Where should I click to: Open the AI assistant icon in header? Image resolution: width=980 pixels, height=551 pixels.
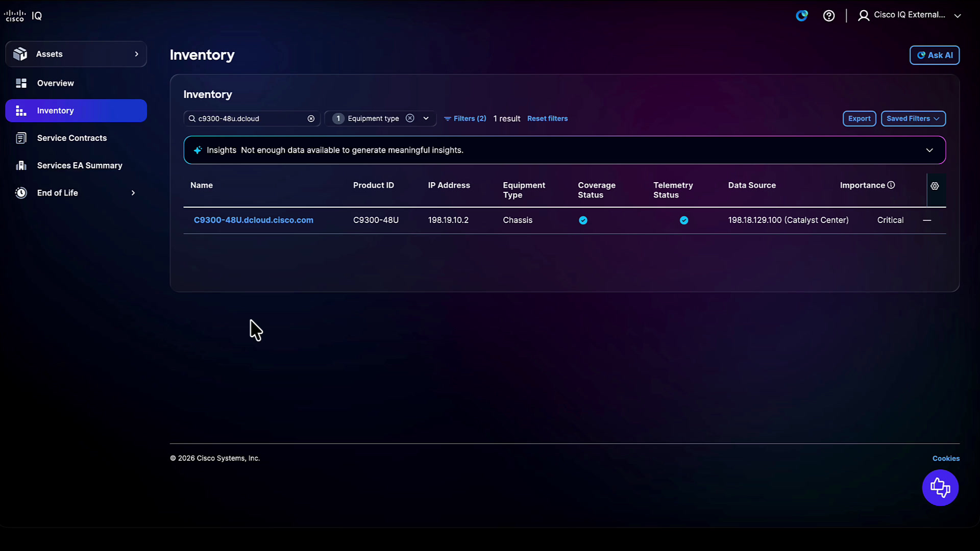coord(802,15)
